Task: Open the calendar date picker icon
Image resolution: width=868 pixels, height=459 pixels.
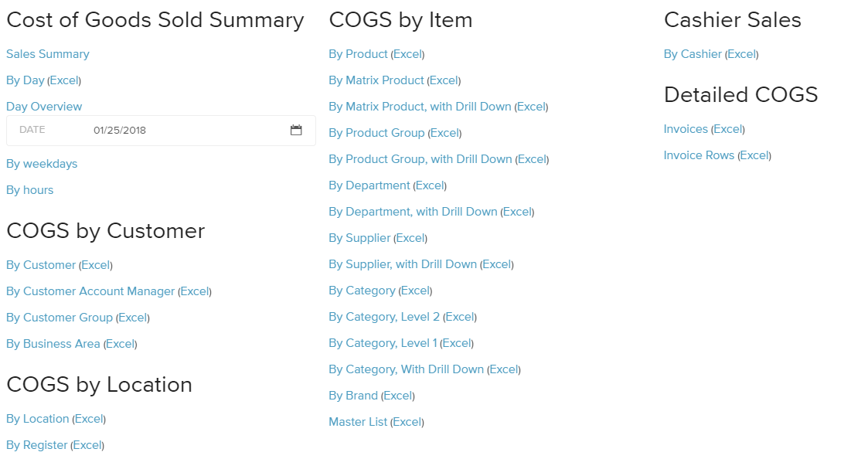Action: pos(296,130)
